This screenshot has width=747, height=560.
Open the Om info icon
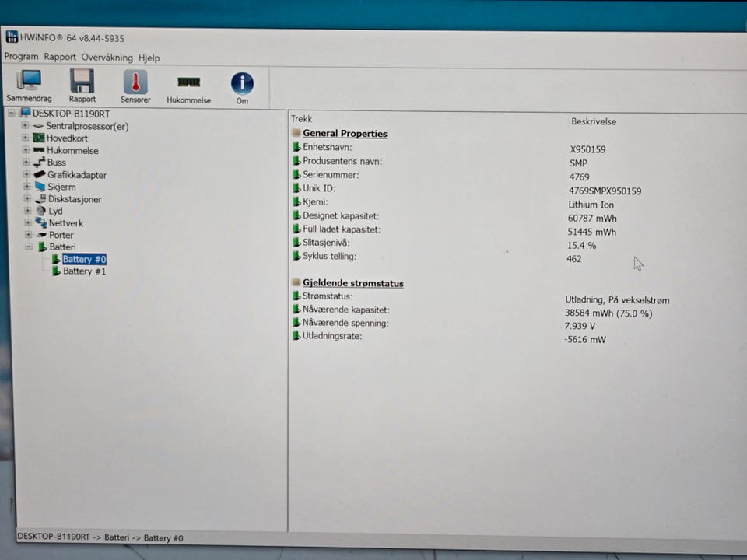242,88
